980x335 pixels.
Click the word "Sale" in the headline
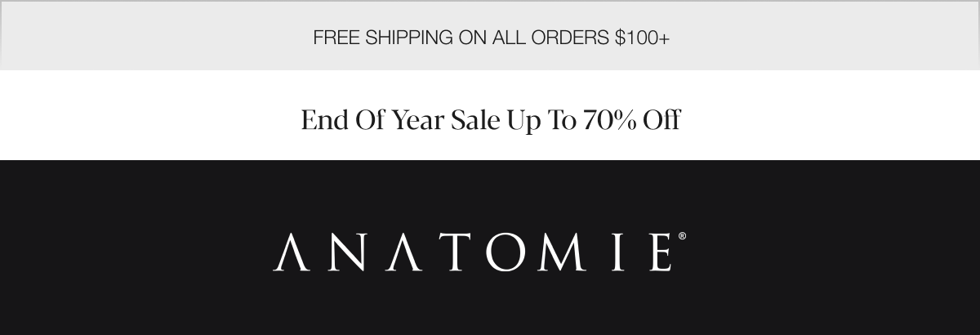(x=475, y=120)
